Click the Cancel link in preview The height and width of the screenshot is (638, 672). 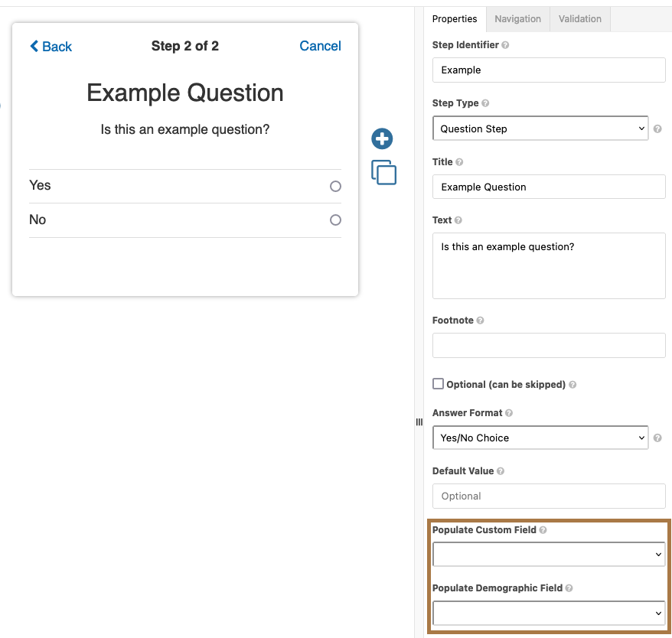click(320, 46)
